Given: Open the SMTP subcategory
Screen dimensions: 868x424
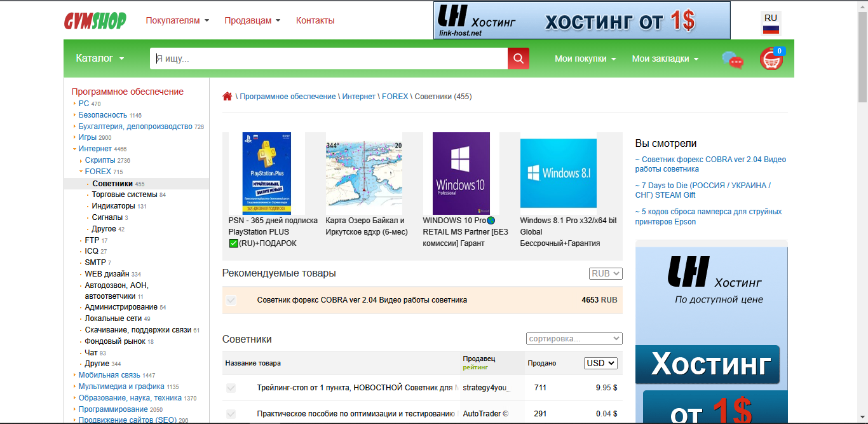Looking at the screenshot, I should pos(95,263).
